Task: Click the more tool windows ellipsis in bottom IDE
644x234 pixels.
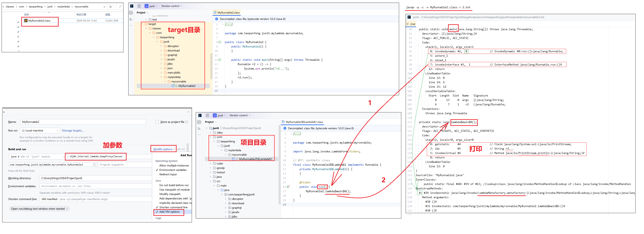Action: pos(199,135)
